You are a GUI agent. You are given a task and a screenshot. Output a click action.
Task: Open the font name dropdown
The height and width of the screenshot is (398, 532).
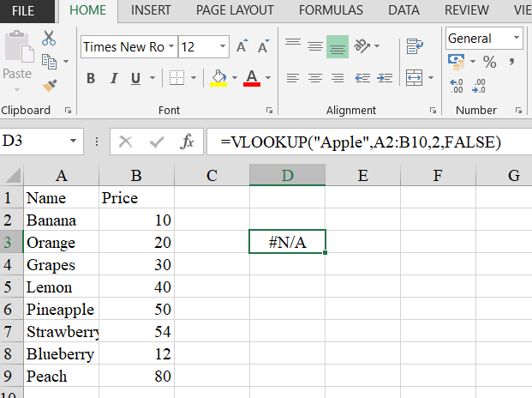click(172, 47)
